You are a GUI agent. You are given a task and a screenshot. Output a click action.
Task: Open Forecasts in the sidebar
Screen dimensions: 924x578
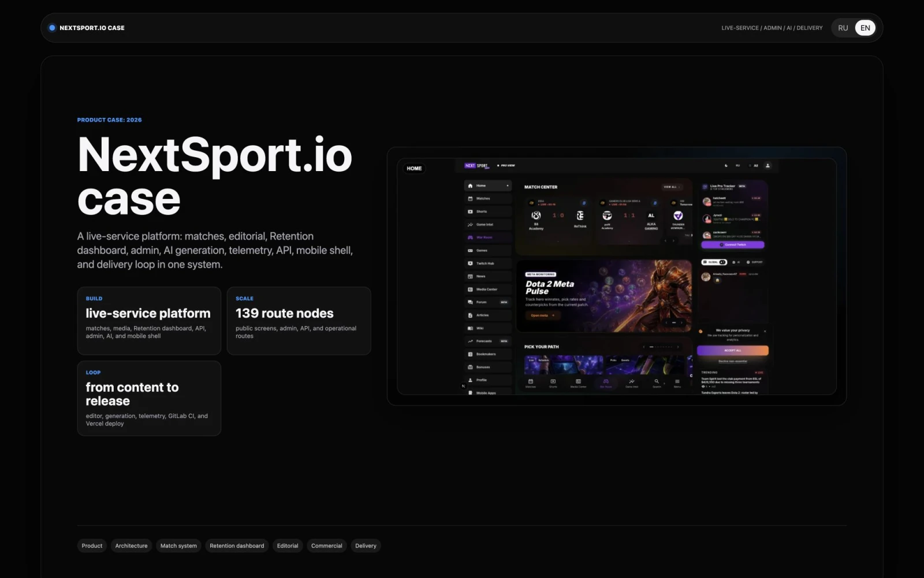[x=487, y=341]
